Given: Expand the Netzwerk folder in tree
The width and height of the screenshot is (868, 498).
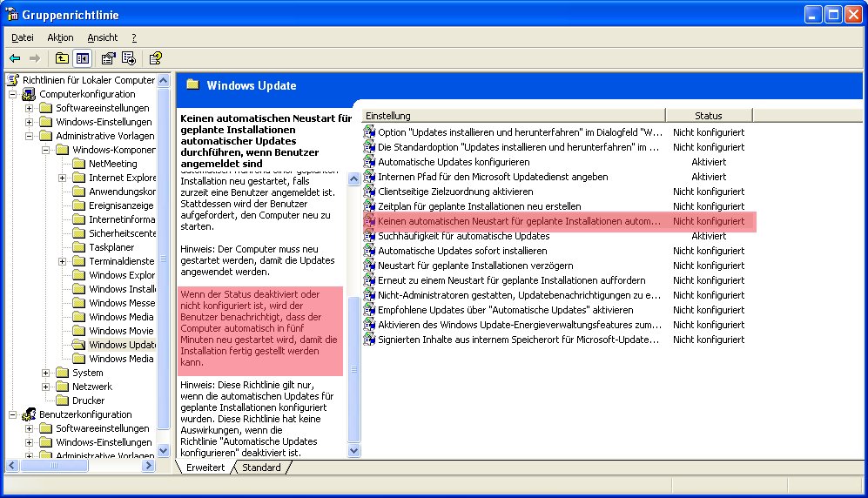Looking at the screenshot, I should pyautogui.click(x=46, y=387).
